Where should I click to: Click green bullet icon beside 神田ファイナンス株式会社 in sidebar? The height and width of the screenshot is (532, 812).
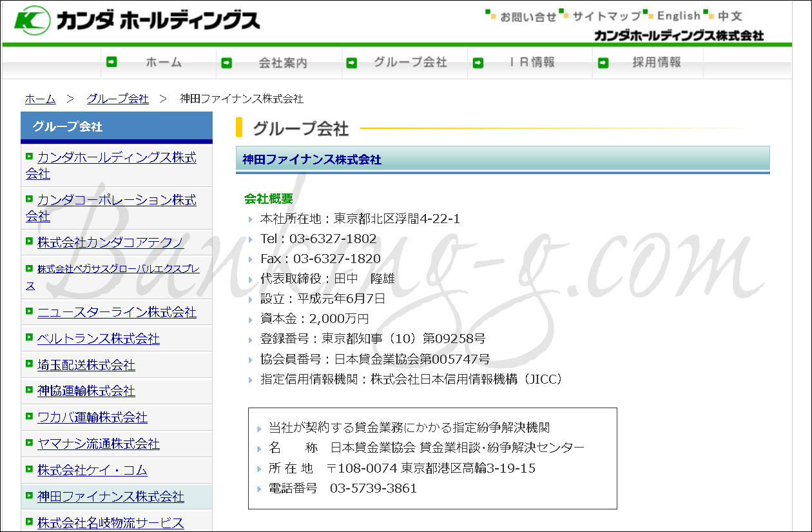pos(29,495)
